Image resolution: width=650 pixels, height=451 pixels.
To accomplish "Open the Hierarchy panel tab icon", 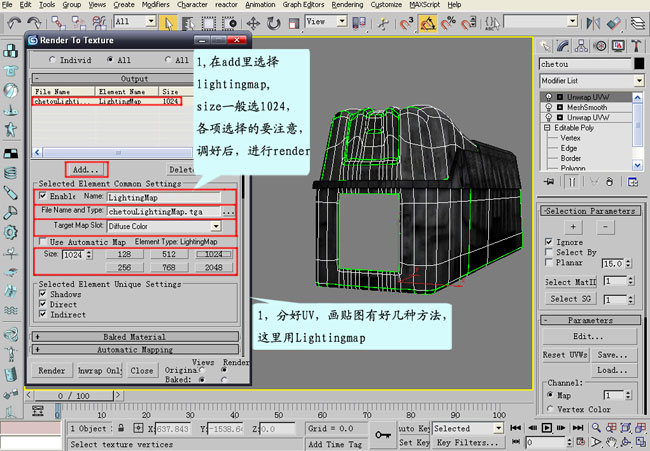I will pyautogui.click(x=581, y=46).
